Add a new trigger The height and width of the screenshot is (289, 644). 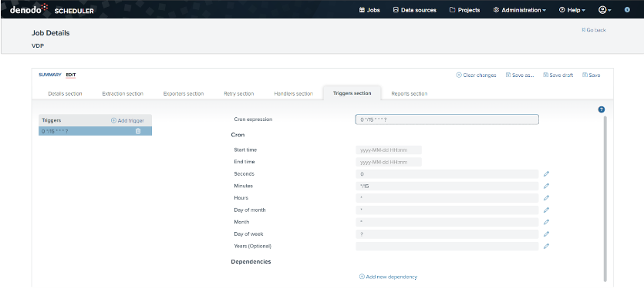(x=127, y=121)
